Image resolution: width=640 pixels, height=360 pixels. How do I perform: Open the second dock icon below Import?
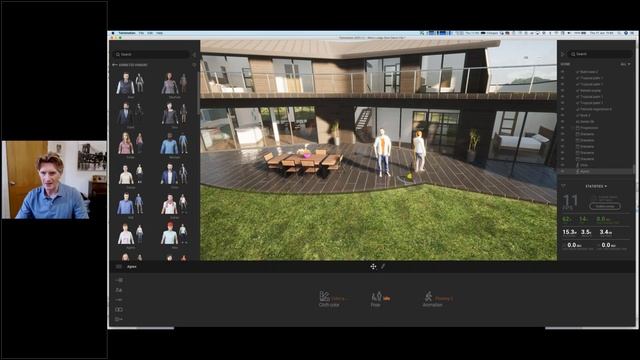pos(119,290)
